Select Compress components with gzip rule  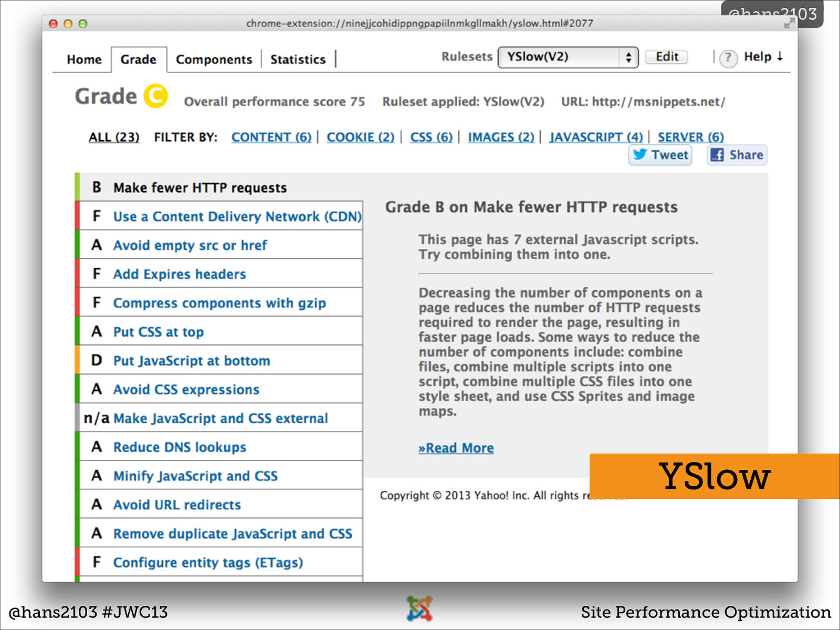219,302
